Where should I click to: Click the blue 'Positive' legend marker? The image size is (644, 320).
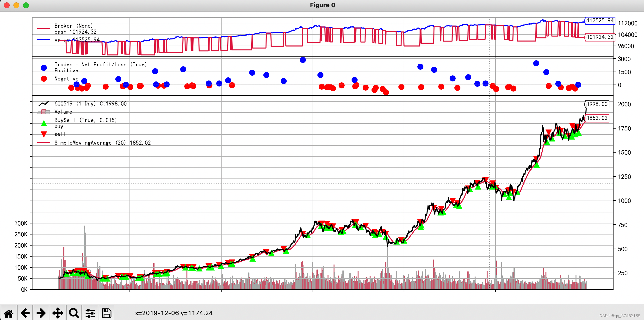[44, 68]
